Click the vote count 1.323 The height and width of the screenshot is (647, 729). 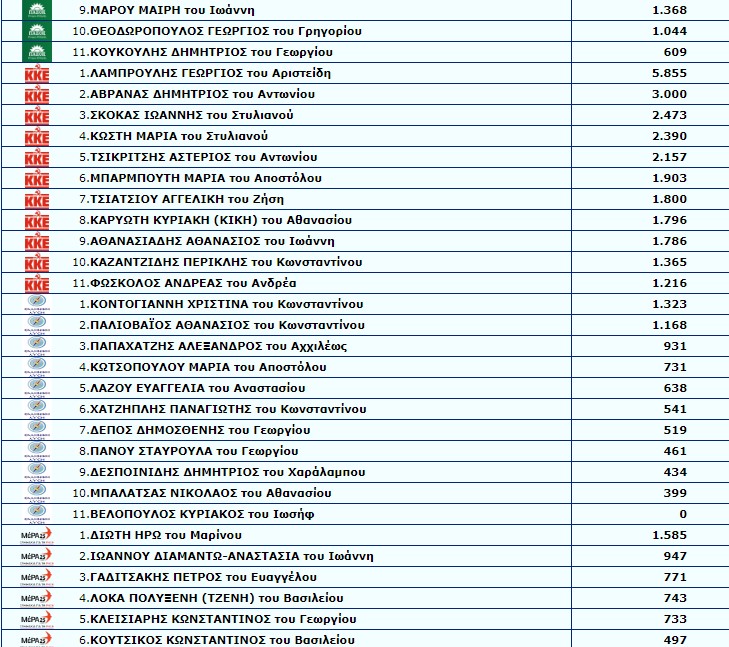coord(669,304)
